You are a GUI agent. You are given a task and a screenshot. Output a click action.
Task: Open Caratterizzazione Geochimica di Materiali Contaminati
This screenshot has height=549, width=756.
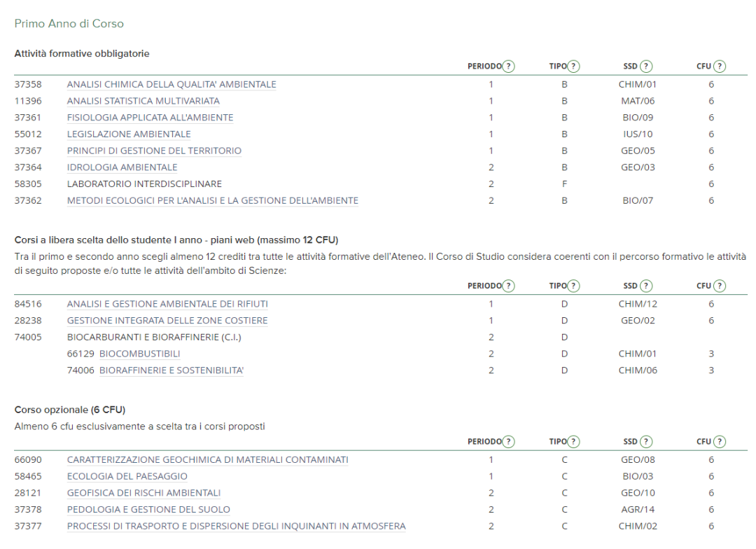point(208,460)
